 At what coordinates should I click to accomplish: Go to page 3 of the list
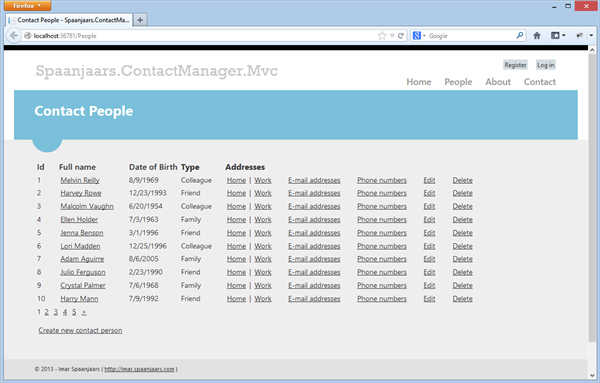[x=55, y=312]
